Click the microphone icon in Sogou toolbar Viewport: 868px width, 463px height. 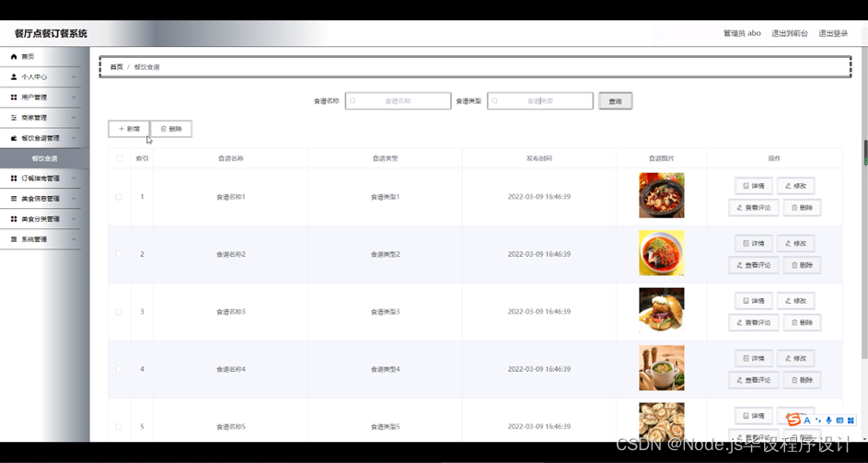(828, 421)
